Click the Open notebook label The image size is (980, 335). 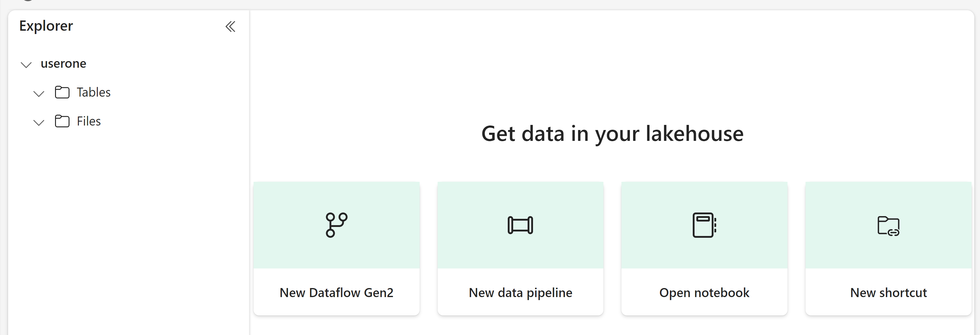704,292
